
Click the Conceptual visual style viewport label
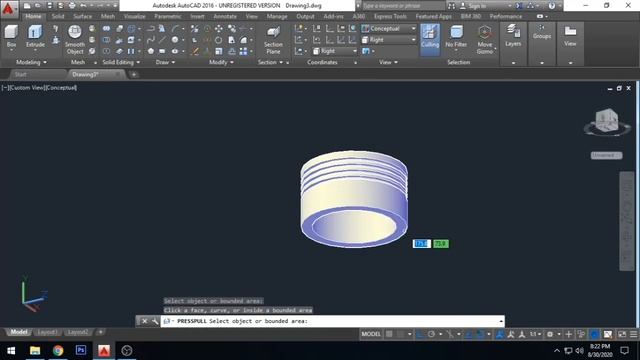click(x=61, y=88)
